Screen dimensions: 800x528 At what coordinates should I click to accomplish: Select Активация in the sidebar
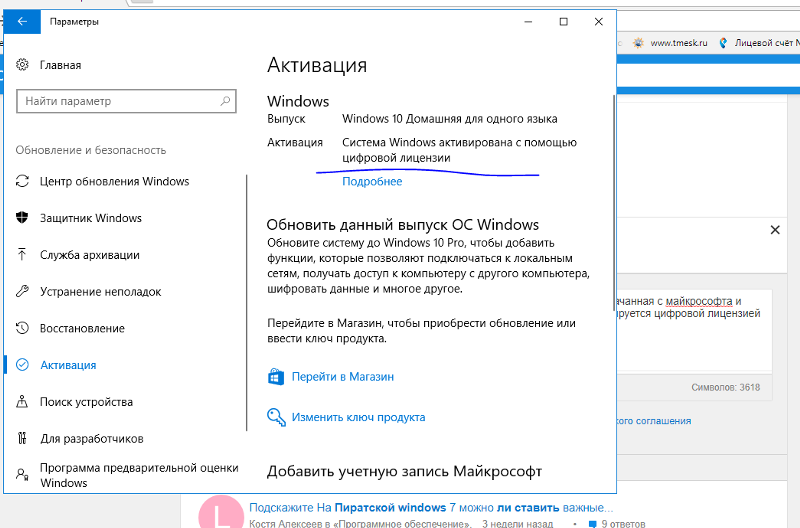coord(68,365)
